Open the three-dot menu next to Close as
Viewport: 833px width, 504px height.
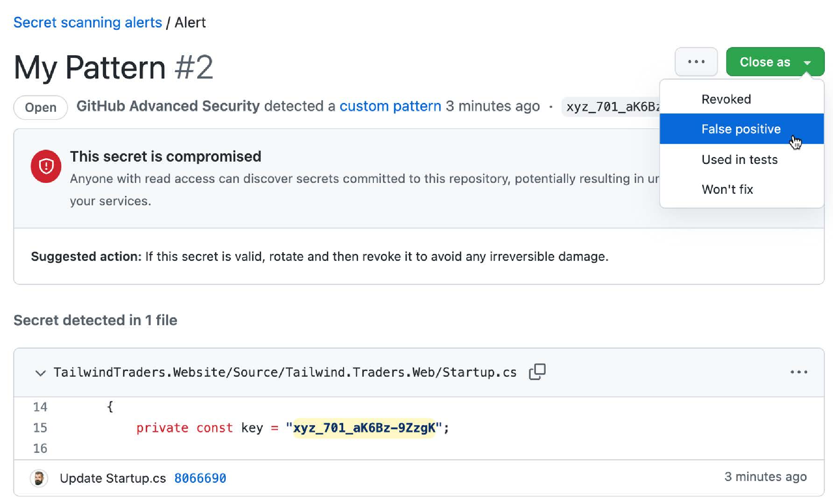696,62
